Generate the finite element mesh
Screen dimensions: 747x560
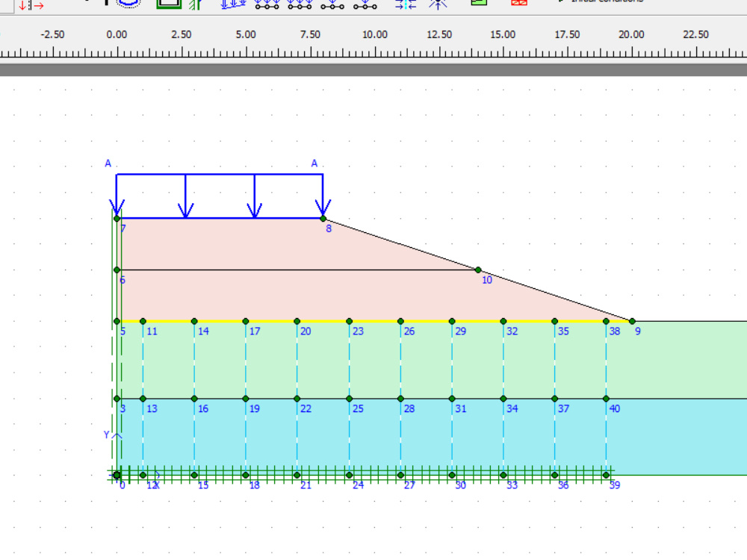[521, 4]
